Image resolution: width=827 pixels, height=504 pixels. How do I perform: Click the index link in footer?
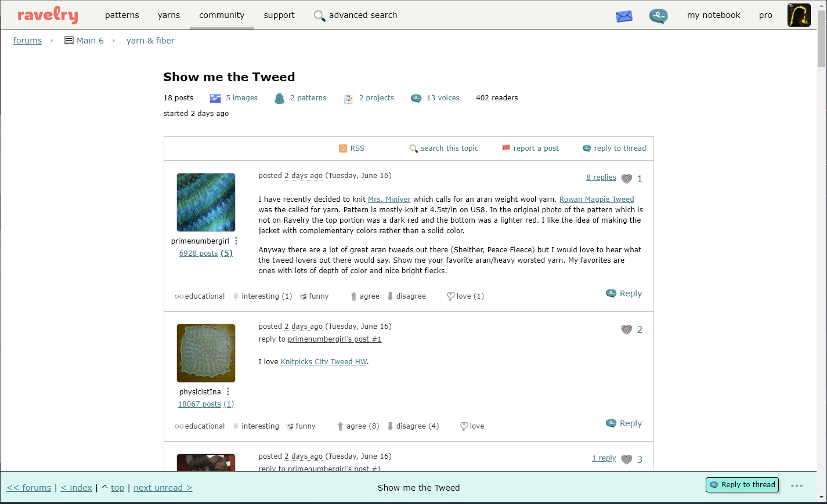[x=76, y=488]
